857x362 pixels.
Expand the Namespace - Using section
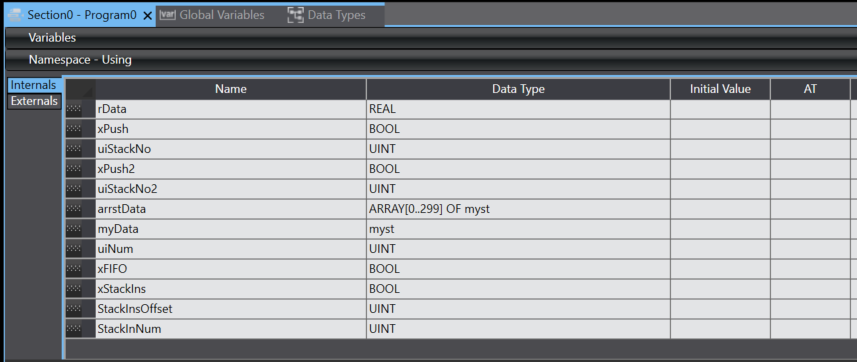(x=431, y=60)
